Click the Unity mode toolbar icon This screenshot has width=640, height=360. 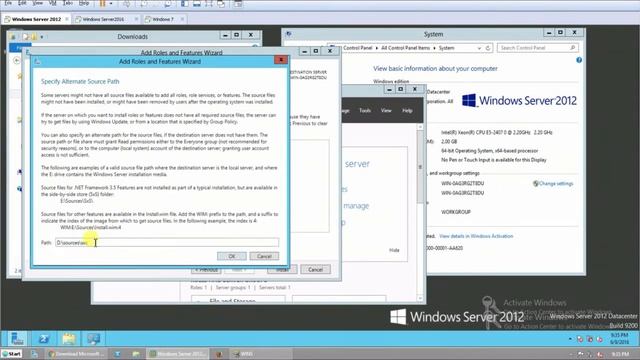click(221, 4)
